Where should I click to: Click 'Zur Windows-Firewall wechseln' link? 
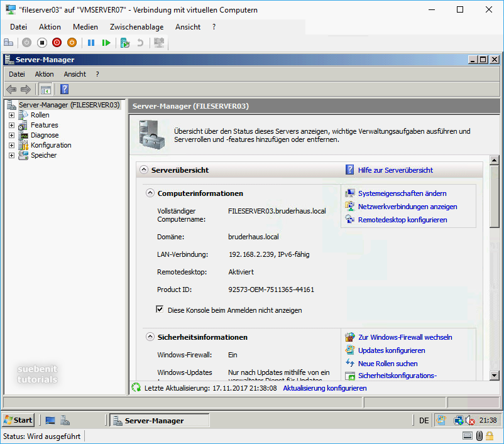(x=405, y=337)
